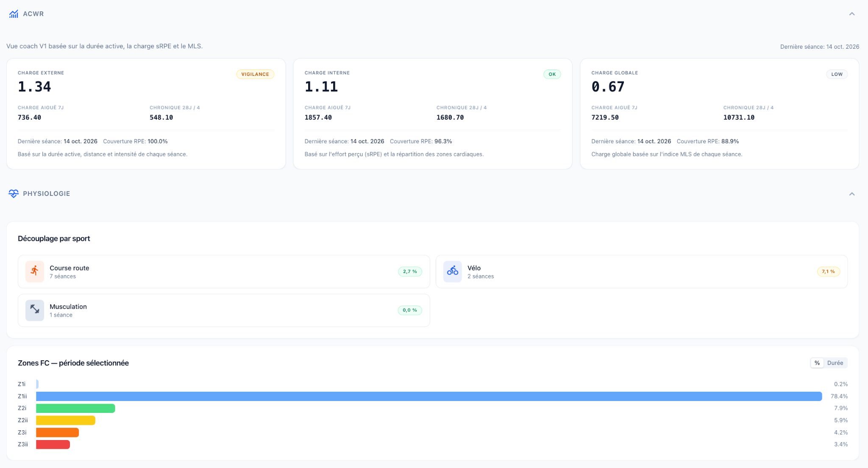Image resolution: width=868 pixels, height=468 pixels.
Task: Collapse the Physiologie section chevron
Action: click(852, 194)
